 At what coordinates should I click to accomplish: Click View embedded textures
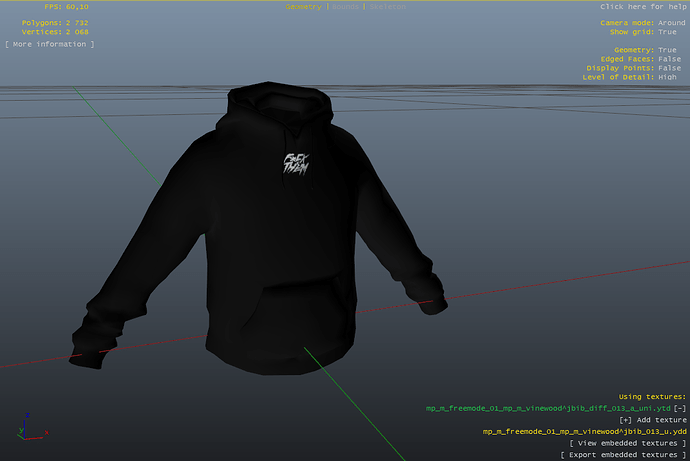(628, 443)
